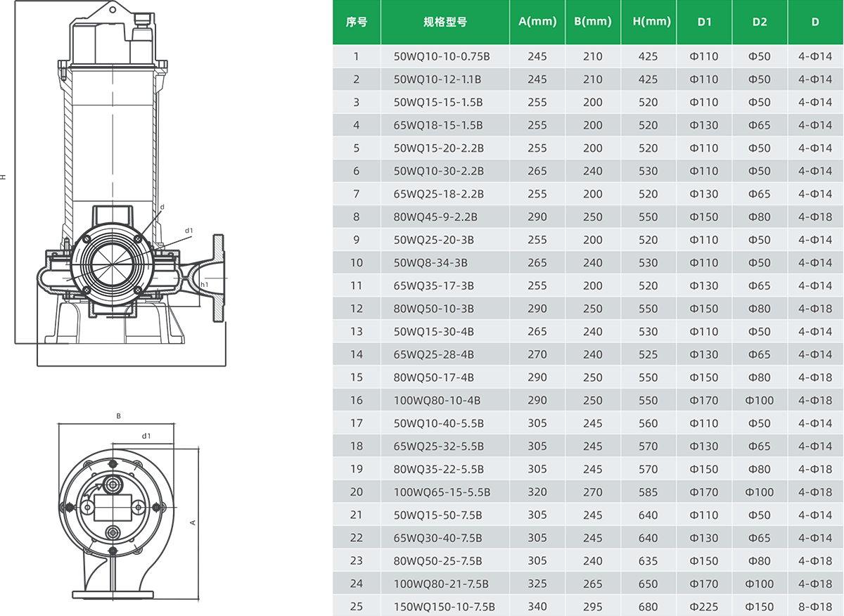Click the last column header D
This screenshot has height=616, width=844.
point(815,22)
